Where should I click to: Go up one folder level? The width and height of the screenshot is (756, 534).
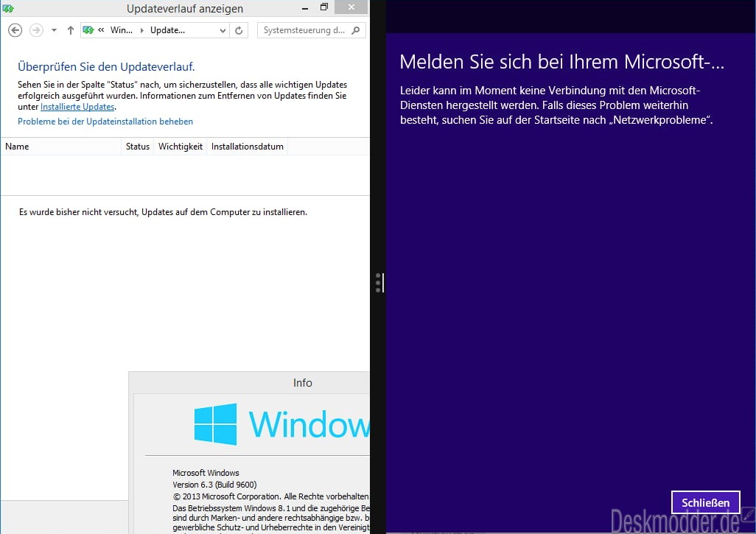[71, 30]
